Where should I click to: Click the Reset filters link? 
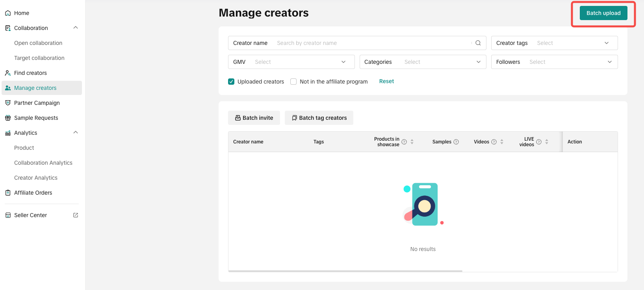[386, 81]
